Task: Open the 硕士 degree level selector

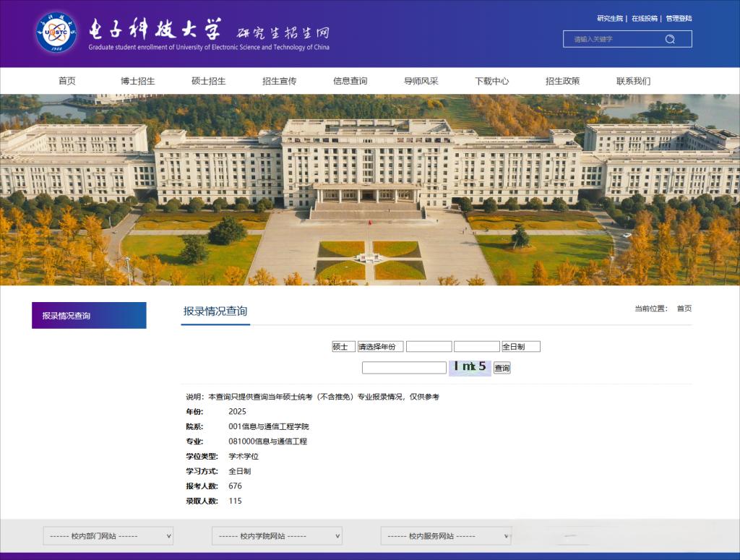Action: click(x=343, y=347)
